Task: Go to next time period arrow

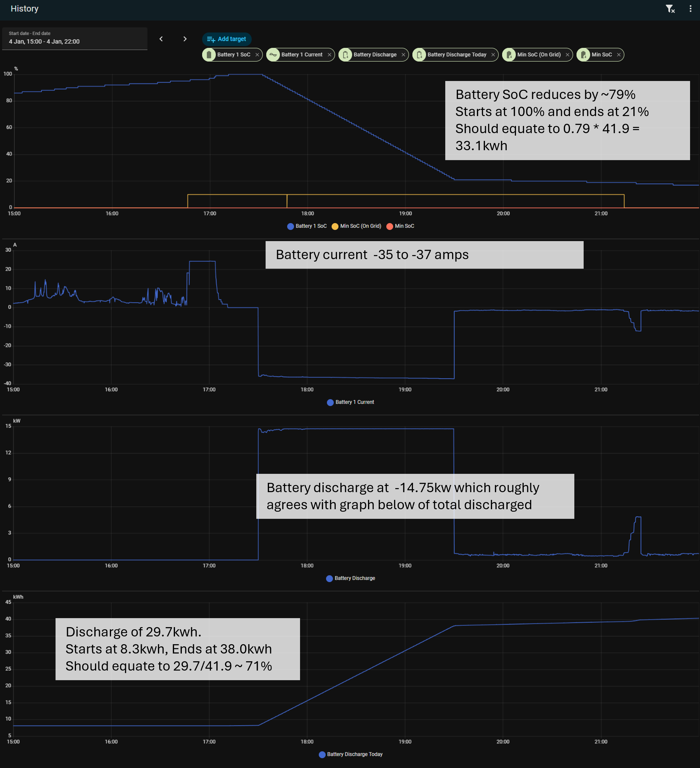Action: point(185,39)
